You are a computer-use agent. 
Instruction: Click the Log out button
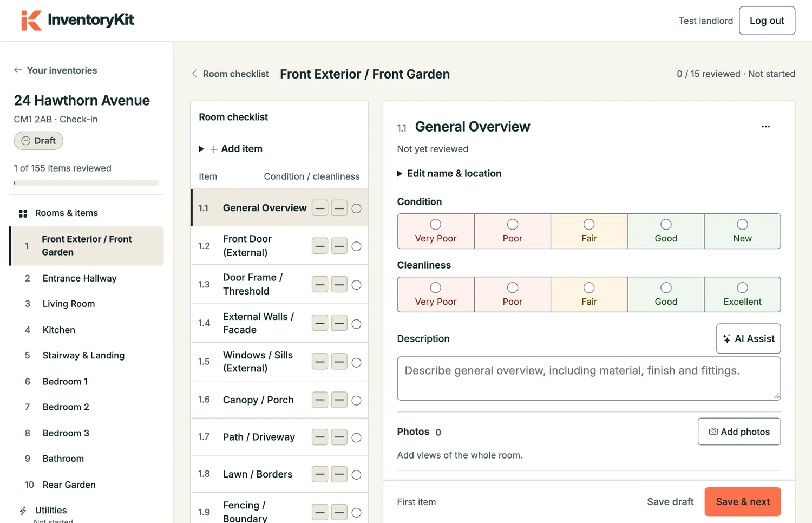pyautogui.click(x=767, y=21)
